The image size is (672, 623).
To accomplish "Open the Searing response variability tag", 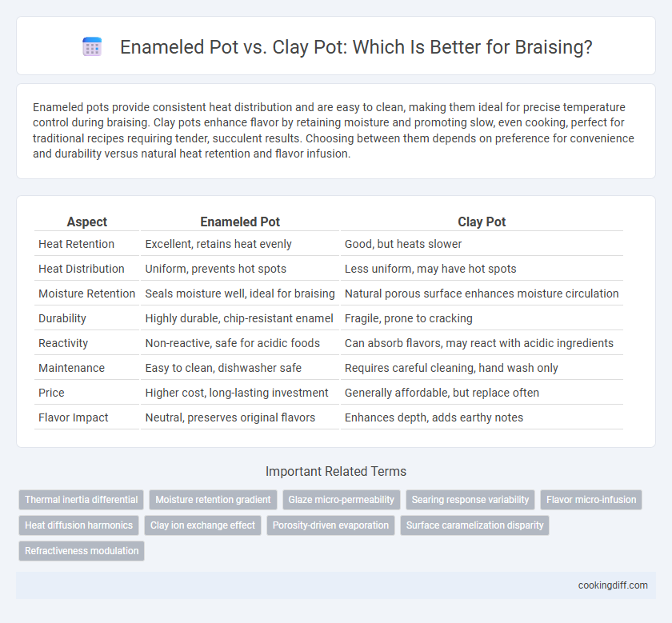I will (470, 500).
